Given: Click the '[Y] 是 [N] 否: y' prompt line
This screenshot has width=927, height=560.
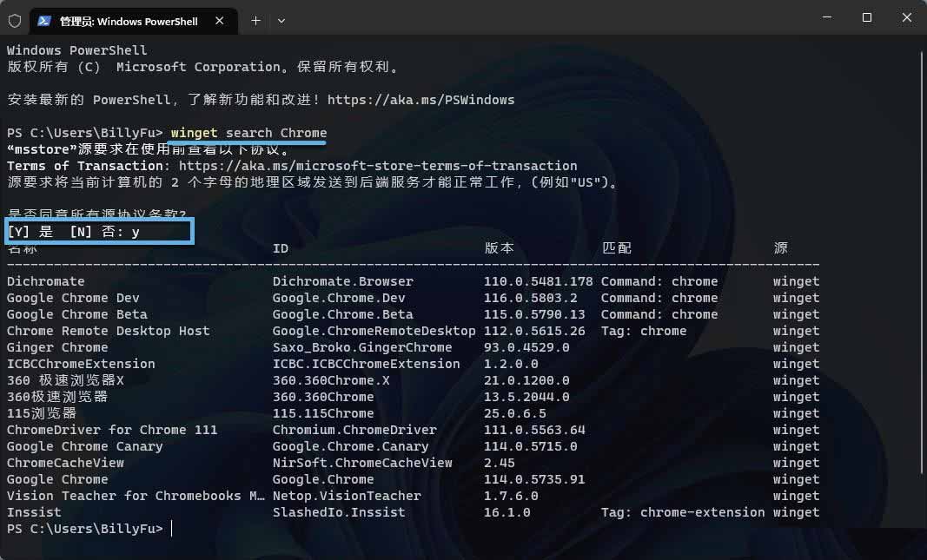Looking at the screenshot, I should (x=73, y=232).
